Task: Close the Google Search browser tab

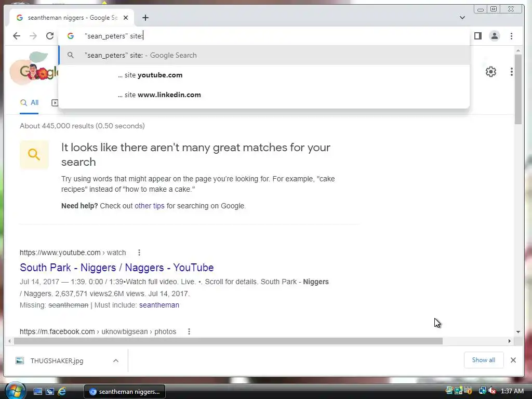Action: click(126, 18)
